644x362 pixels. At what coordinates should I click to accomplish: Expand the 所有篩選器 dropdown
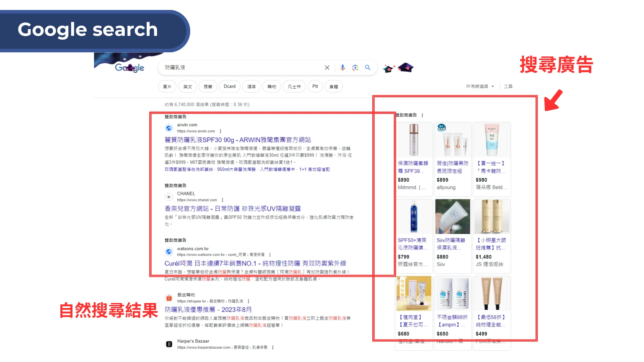pos(480,86)
